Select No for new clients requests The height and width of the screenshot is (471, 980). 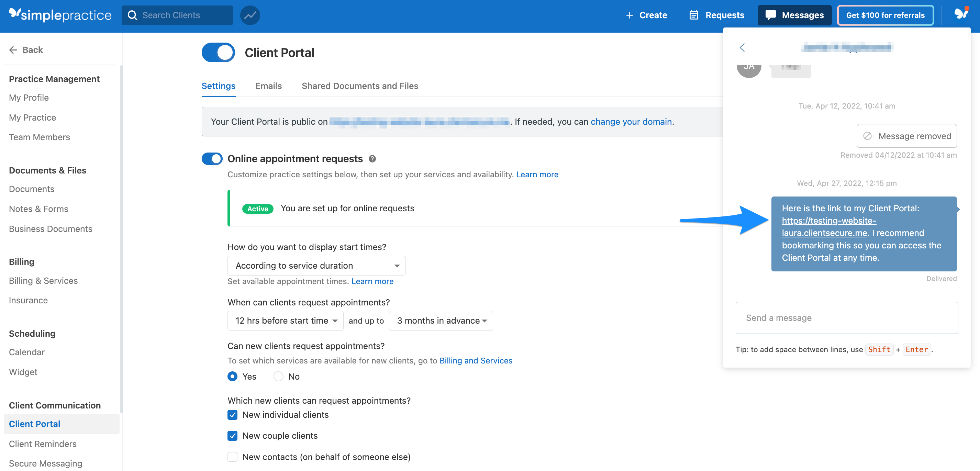(x=278, y=376)
